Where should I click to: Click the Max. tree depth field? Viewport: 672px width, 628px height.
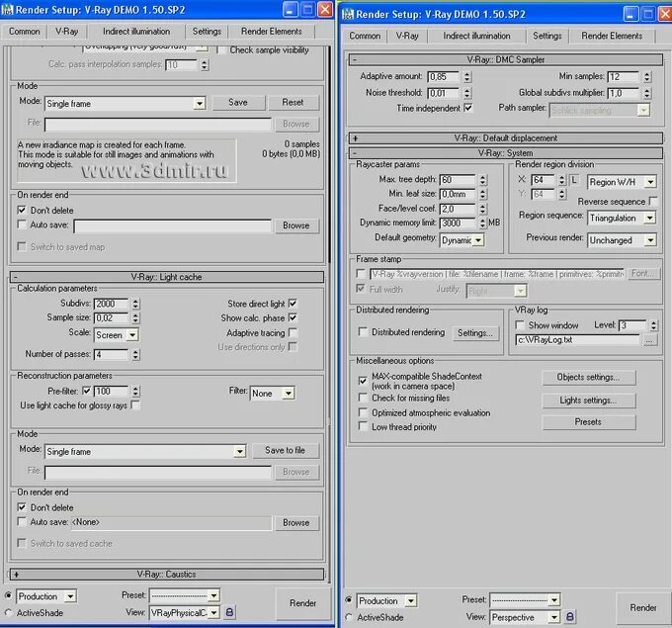(x=458, y=179)
